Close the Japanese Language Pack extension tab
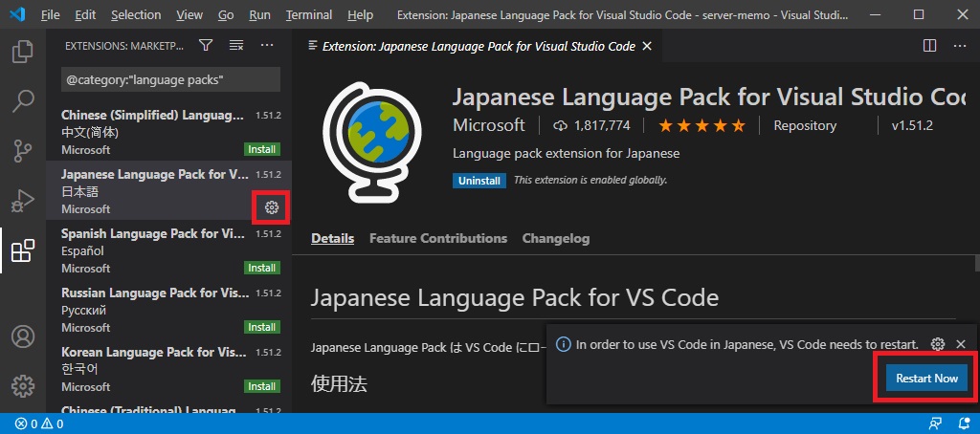980x434 pixels. (647, 46)
